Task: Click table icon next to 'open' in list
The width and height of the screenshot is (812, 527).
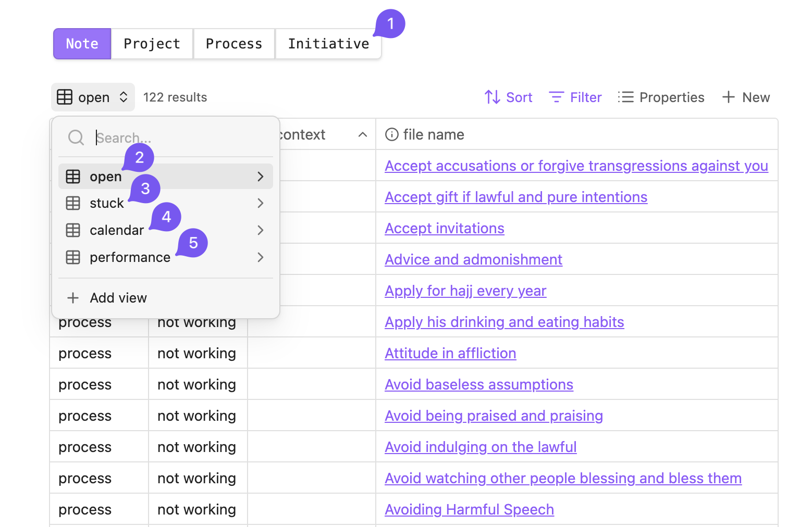Action: click(73, 177)
